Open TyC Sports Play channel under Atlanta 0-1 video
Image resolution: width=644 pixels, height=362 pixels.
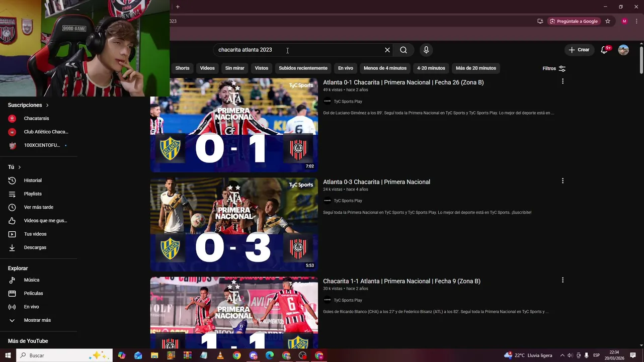point(348,102)
